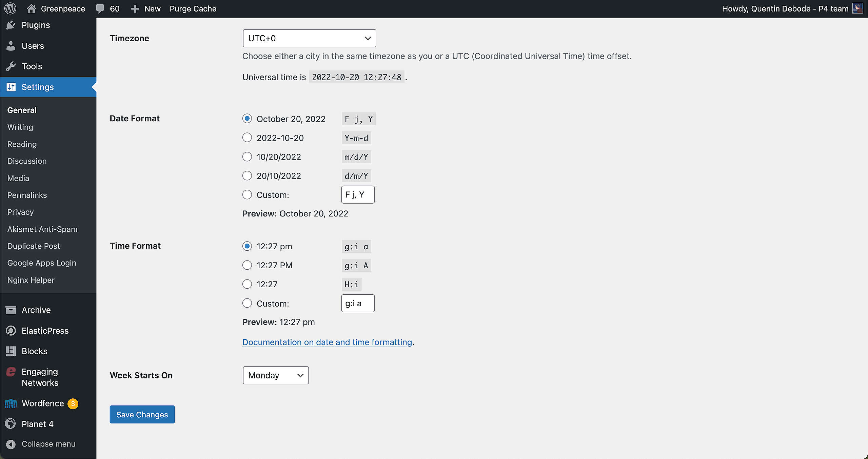Click the Y-m-d format code
Image resolution: width=868 pixels, height=459 pixels.
pyautogui.click(x=356, y=138)
